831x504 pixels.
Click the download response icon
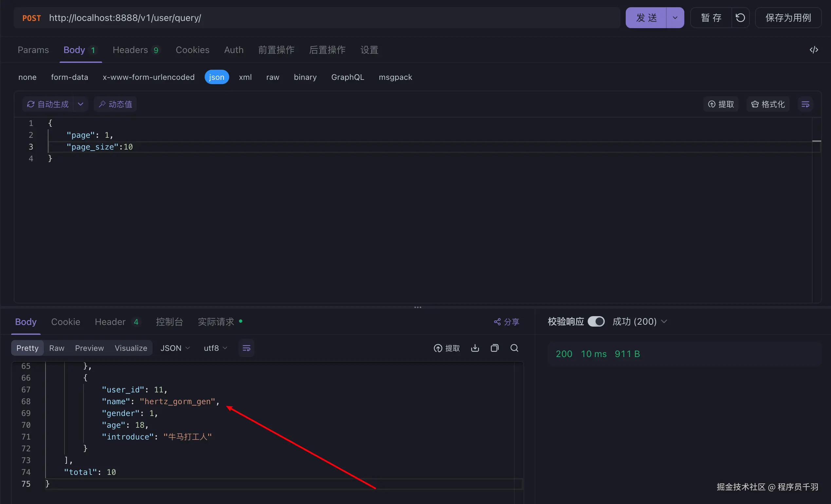coord(475,348)
